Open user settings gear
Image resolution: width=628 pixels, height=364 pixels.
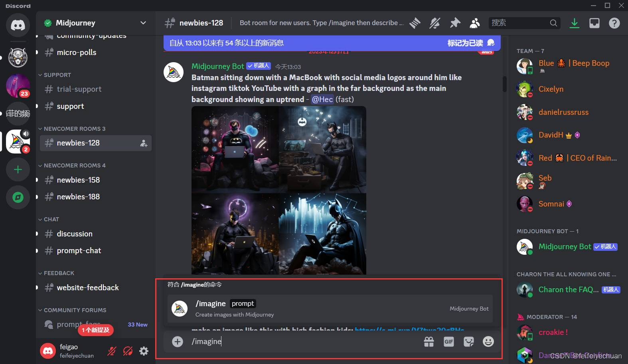coord(144,351)
